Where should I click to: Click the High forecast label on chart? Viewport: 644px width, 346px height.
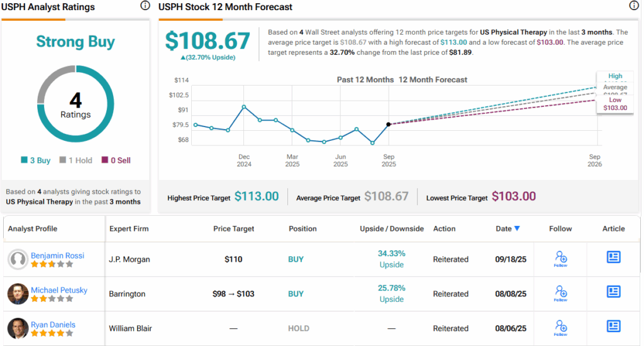pyautogui.click(x=615, y=76)
